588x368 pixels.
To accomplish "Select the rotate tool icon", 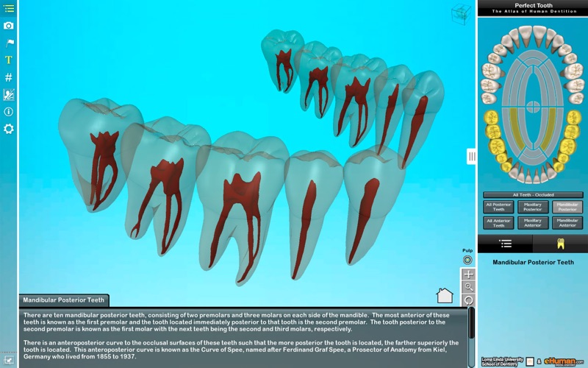I will [469, 300].
